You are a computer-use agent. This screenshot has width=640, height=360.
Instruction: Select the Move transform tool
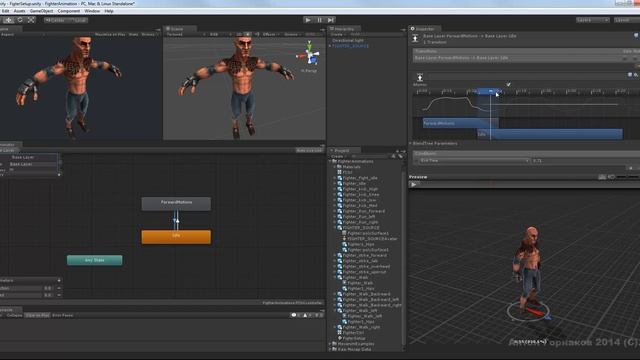pyautogui.click(x=9, y=20)
